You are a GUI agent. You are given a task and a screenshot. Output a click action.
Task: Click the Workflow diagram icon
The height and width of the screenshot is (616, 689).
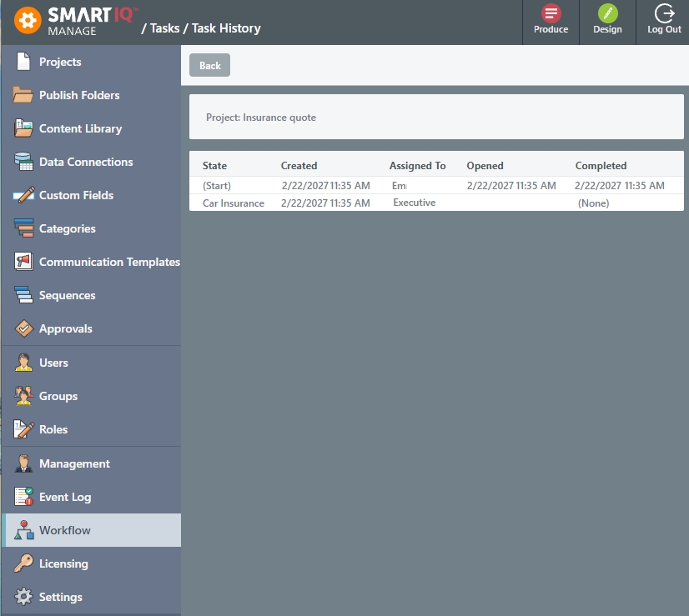point(23,530)
